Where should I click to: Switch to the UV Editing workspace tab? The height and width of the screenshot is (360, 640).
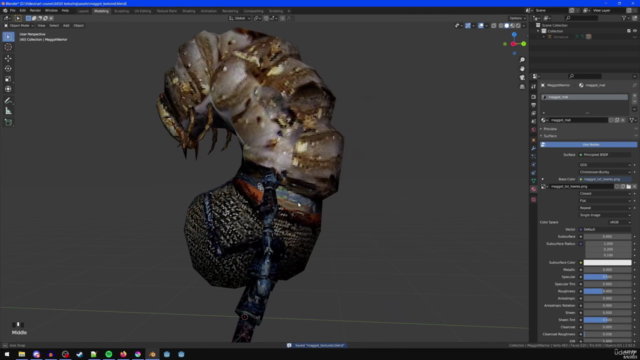click(x=142, y=11)
